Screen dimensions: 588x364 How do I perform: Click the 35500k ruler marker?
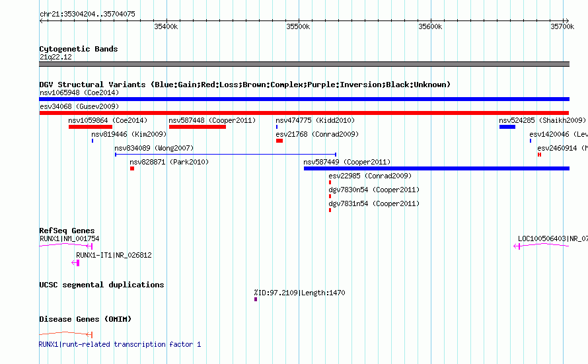pos(298,26)
